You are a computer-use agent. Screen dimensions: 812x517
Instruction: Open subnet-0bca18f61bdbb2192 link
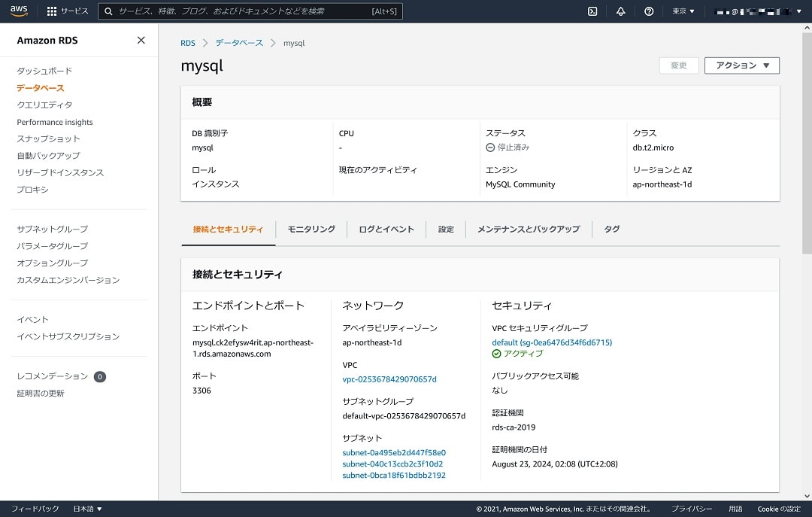(x=394, y=476)
